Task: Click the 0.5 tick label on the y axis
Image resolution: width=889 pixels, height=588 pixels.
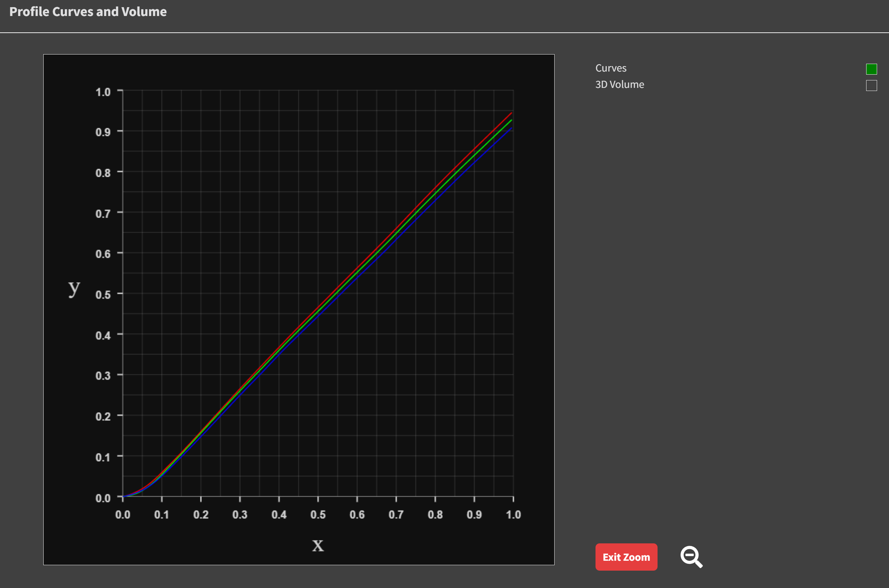Action: tap(103, 295)
